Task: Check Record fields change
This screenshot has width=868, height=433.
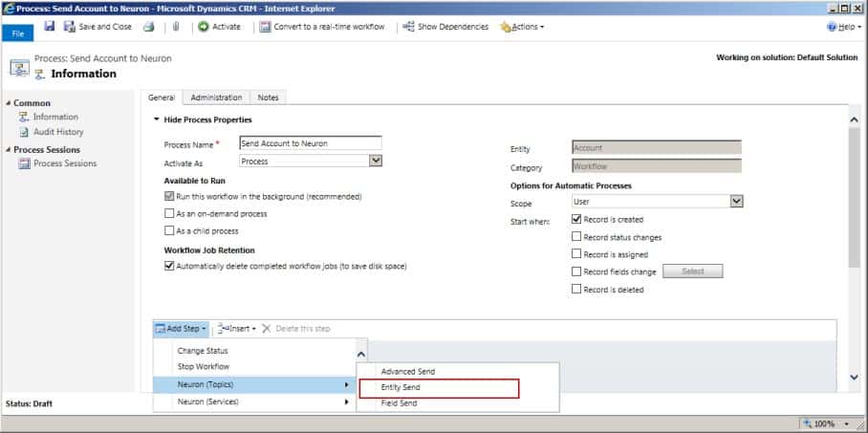Action: tap(576, 271)
